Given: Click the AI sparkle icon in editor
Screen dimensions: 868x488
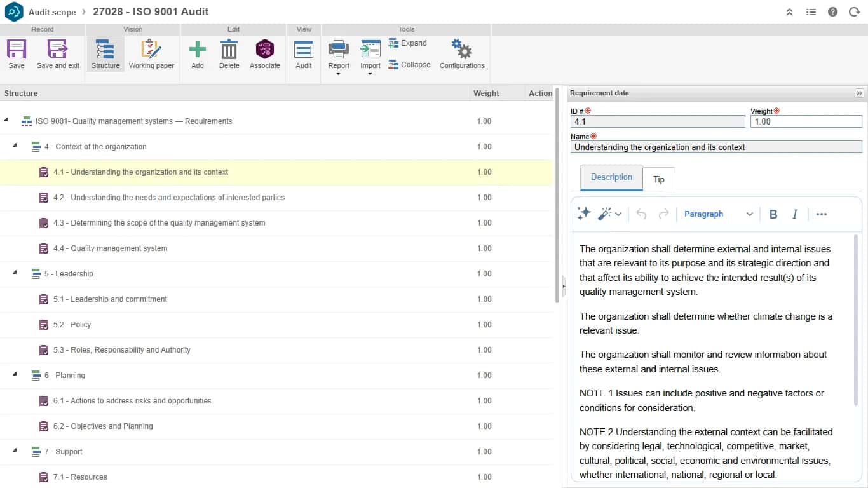Looking at the screenshot, I should pos(584,214).
